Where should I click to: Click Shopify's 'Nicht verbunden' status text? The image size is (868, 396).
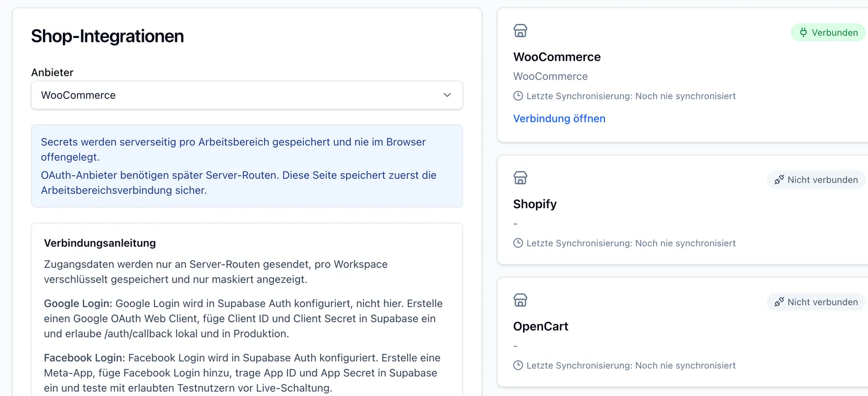pyautogui.click(x=823, y=180)
